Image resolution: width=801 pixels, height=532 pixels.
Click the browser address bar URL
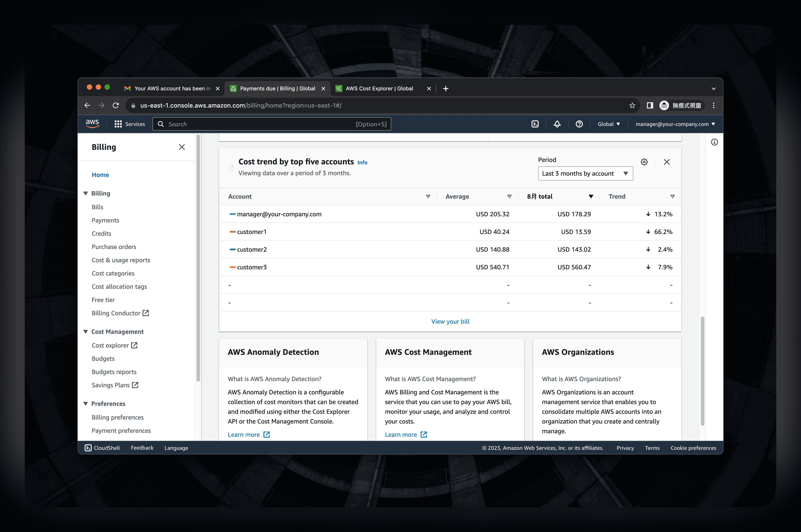click(241, 106)
